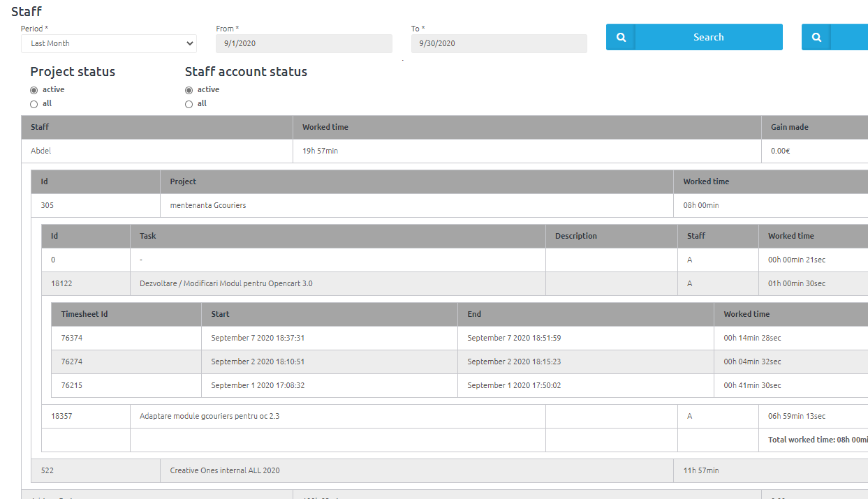
Task: Click end time September 2 2020 18:15:23
Action: click(514, 362)
